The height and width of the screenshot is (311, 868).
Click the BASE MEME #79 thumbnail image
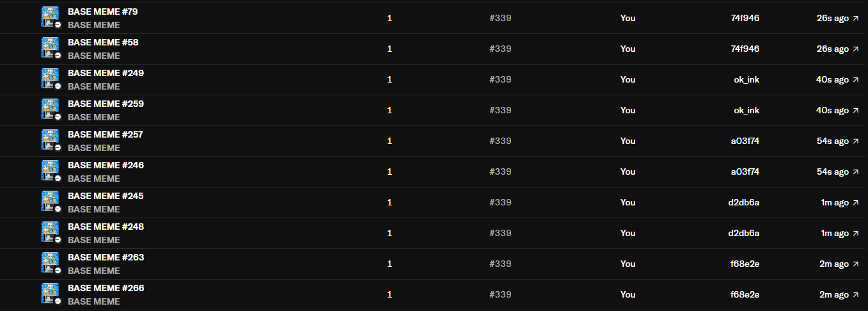point(50,17)
